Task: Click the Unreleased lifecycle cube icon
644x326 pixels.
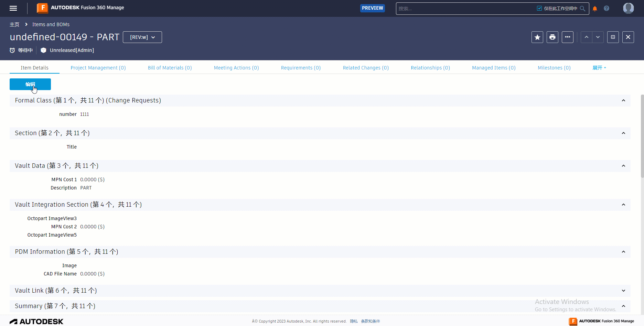Action: tap(43, 50)
